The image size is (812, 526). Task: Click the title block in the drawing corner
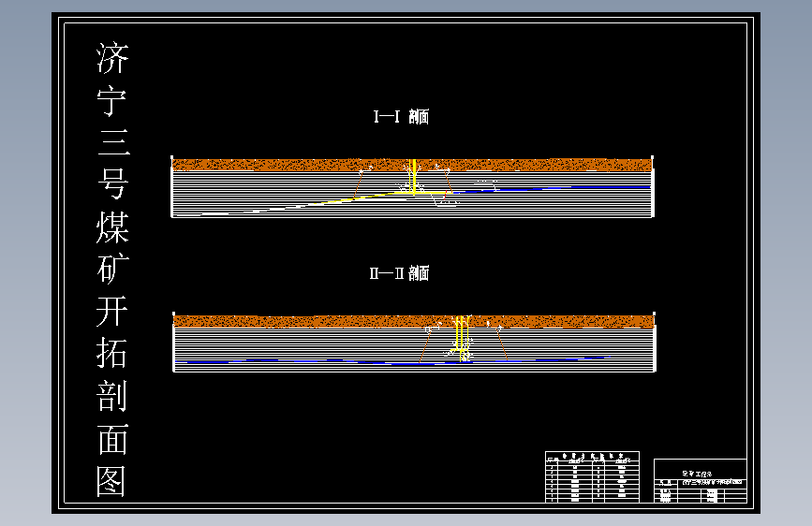pos(701,480)
